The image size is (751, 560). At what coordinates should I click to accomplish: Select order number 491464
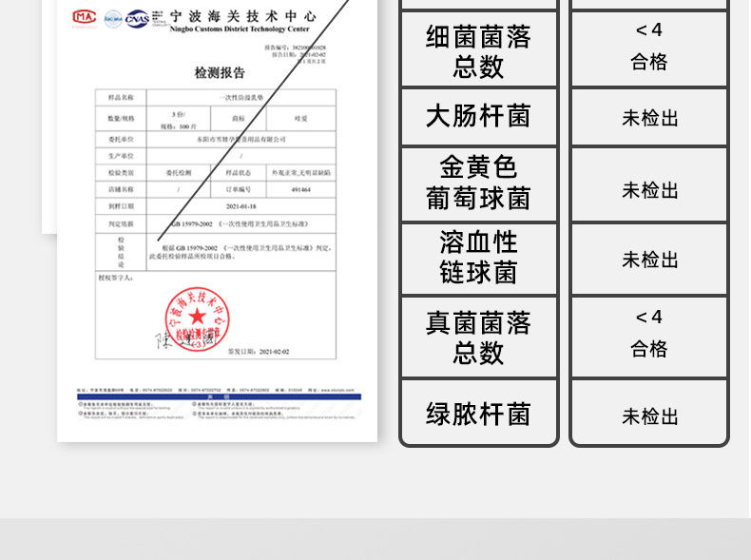tap(300, 190)
